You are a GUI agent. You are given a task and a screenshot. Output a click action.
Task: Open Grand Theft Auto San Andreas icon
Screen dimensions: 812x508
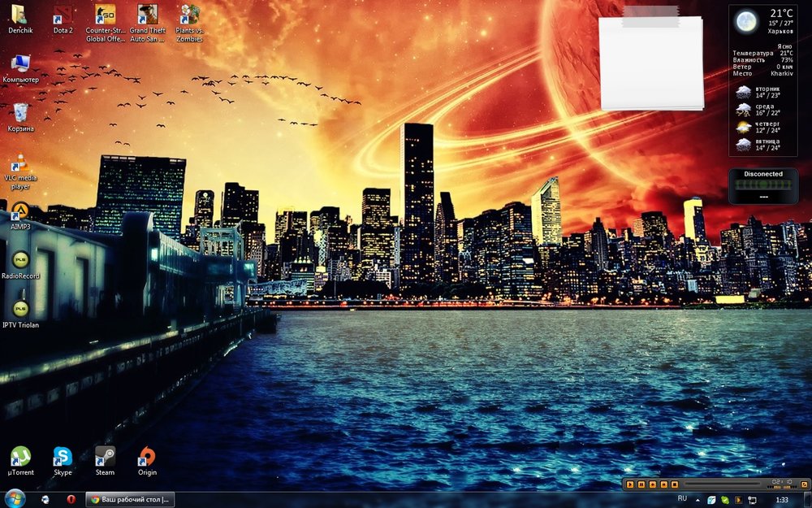pyautogui.click(x=147, y=16)
